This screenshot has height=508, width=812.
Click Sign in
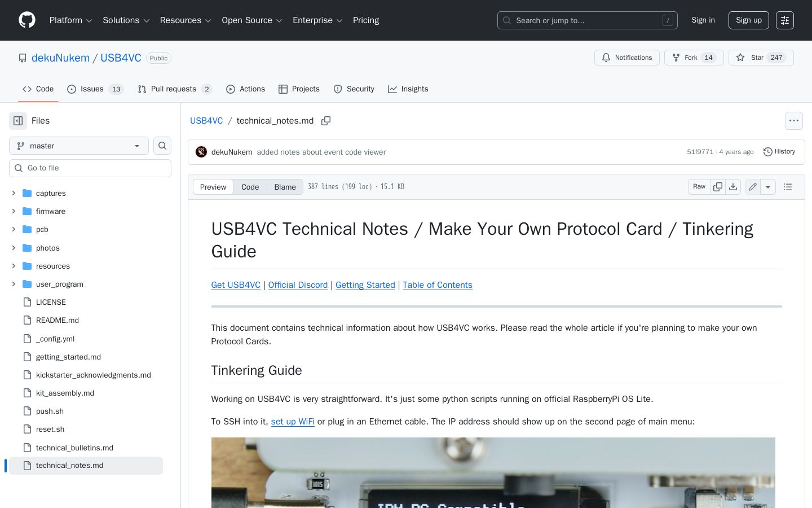pyautogui.click(x=703, y=20)
